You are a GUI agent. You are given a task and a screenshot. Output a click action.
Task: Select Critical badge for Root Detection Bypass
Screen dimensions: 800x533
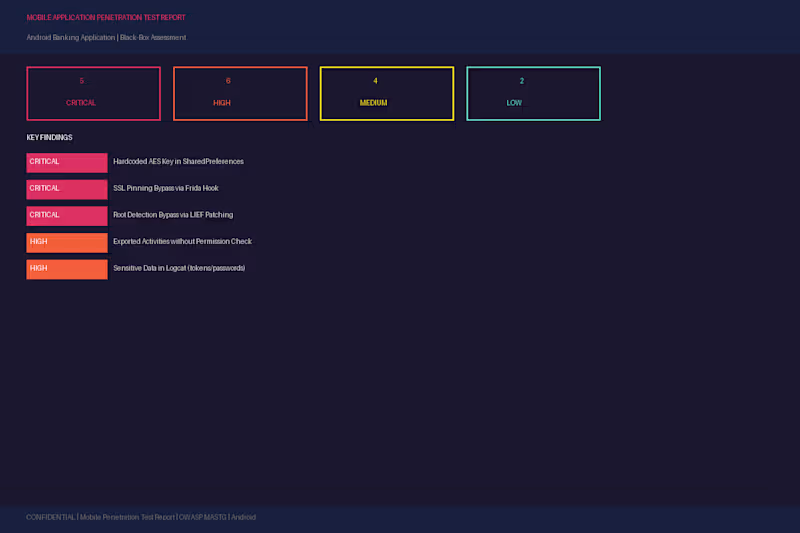(67, 216)
